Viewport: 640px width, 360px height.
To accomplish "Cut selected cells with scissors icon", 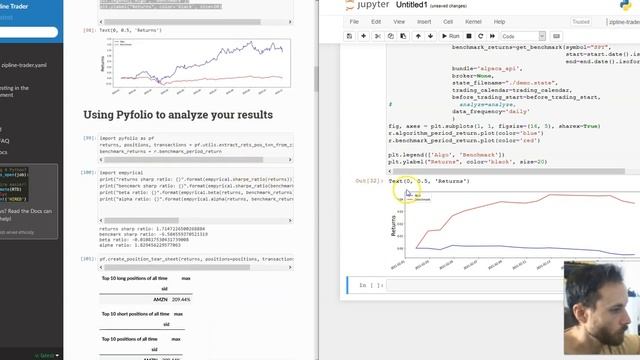I will 378,36.
